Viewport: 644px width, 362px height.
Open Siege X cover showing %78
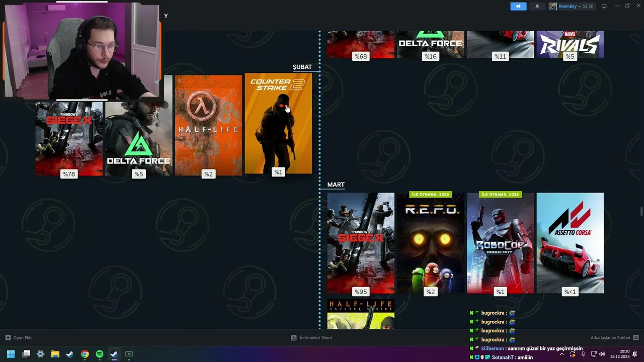(69, 138)
